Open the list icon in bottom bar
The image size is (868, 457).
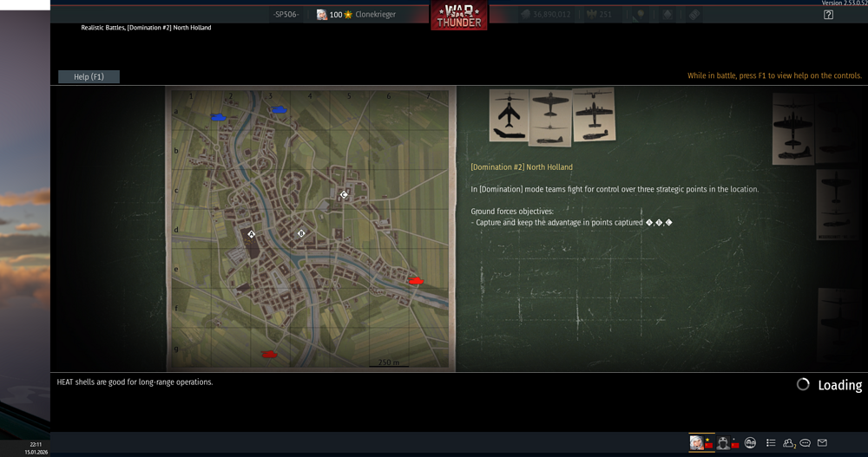771,442
